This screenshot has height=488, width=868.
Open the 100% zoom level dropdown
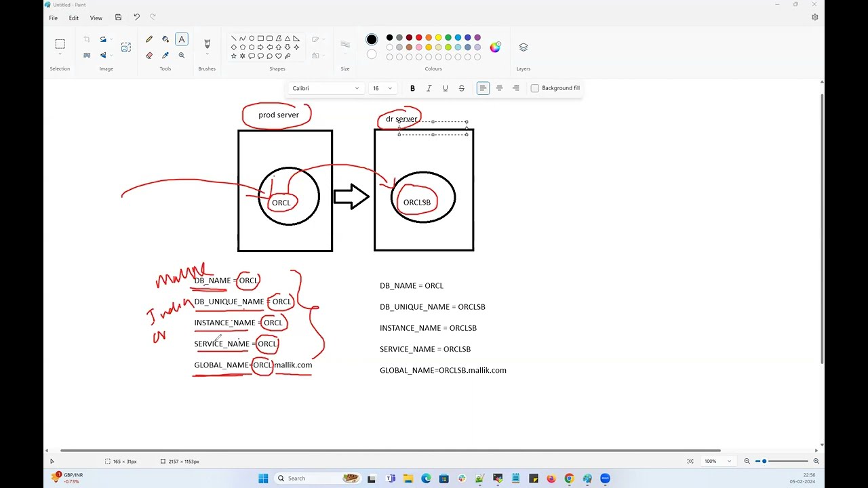click(x=718, y=461)
